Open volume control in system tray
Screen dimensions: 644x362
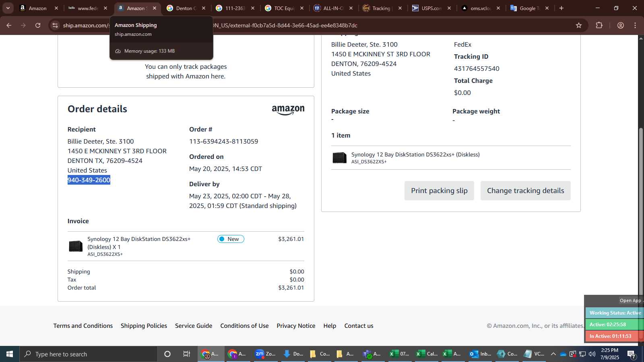pos(592,354)
